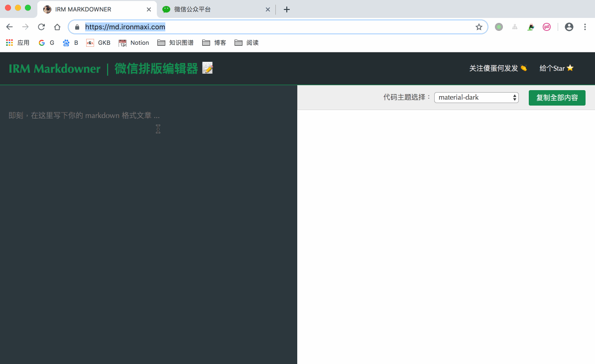
Task: Open the 知识图谱 bookmarks folder
Action: coord(175,42)
